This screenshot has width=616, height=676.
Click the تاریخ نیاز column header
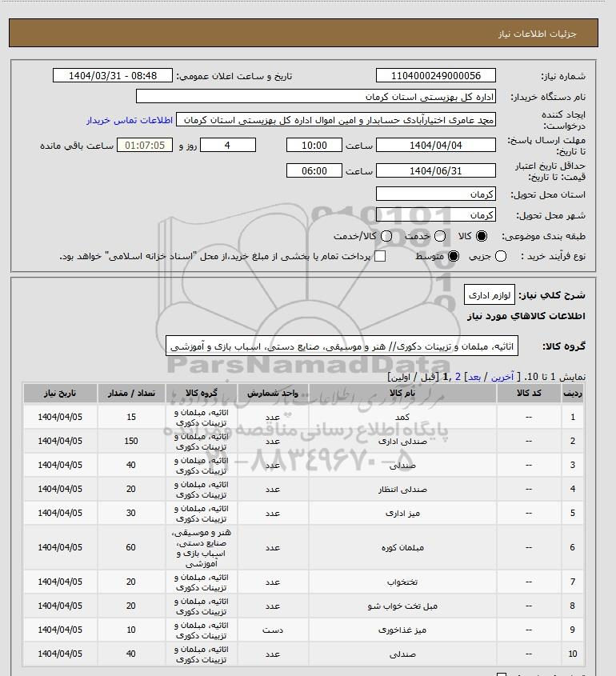[60, 393]
